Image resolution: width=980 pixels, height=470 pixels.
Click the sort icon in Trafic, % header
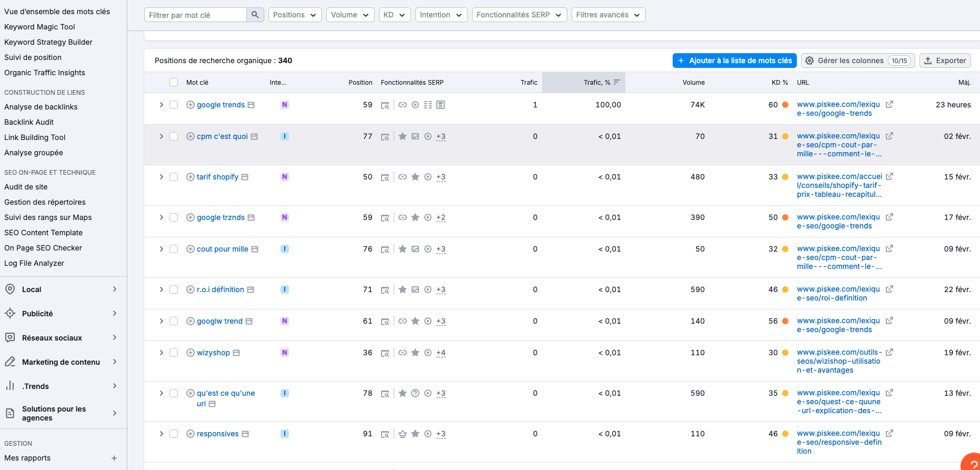click(x=616, y=82)
